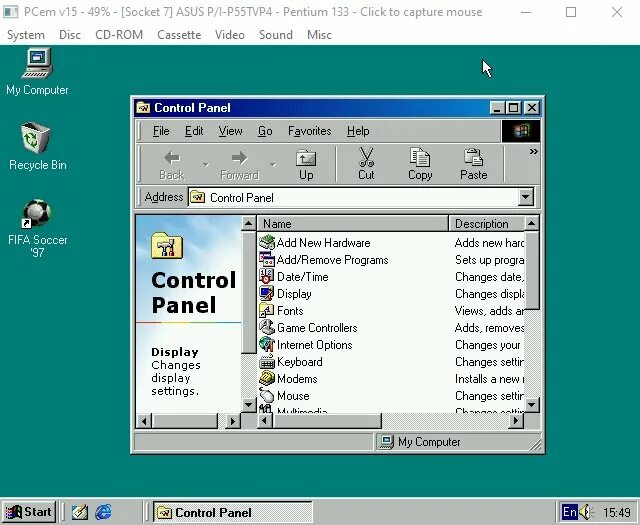640x525 pixels.
Task: Click the Internet Explorer quick launch icon
Action: click(103, 512)
